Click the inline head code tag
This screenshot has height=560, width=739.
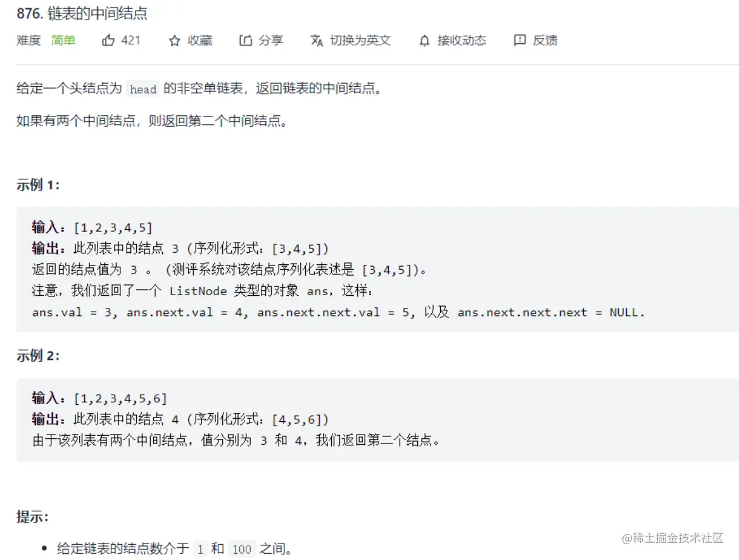pos(143,89)
